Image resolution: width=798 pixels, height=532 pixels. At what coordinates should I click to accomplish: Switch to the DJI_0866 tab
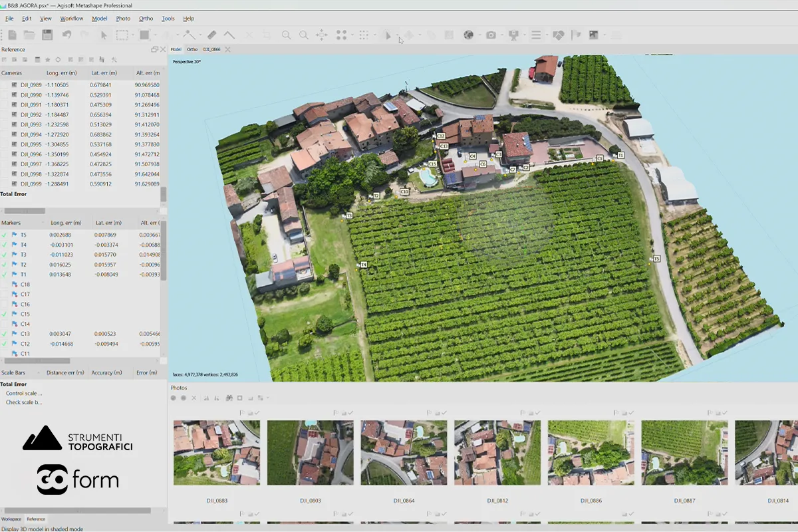coord(211,49)
